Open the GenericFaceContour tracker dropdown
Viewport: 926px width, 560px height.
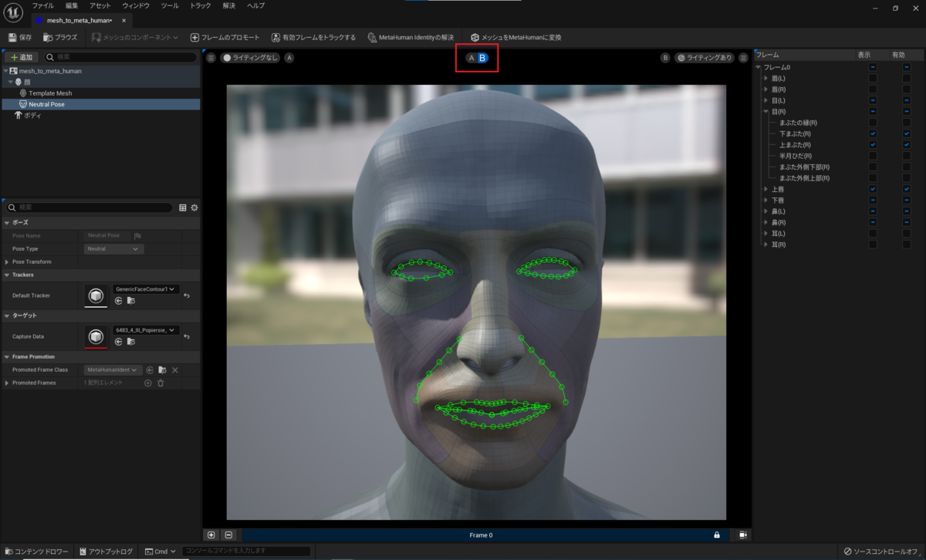(x=146, y=289)
